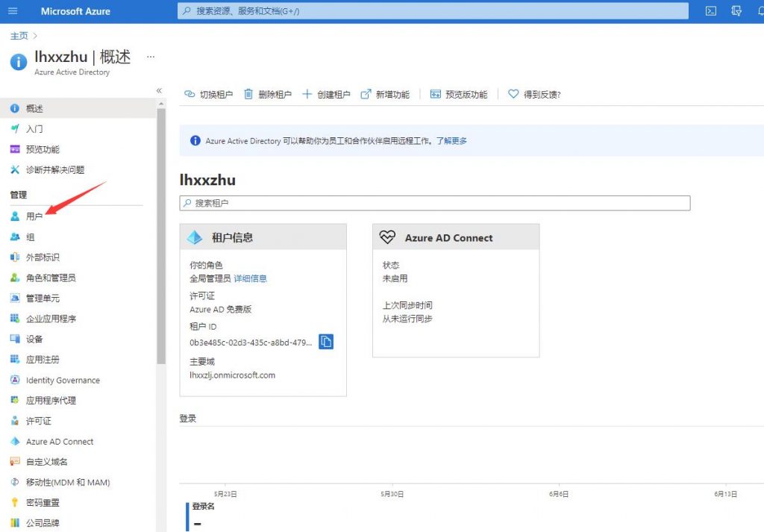Click the plus icon for 创建租户
The image size is (764, 532).
pos(307,94)
